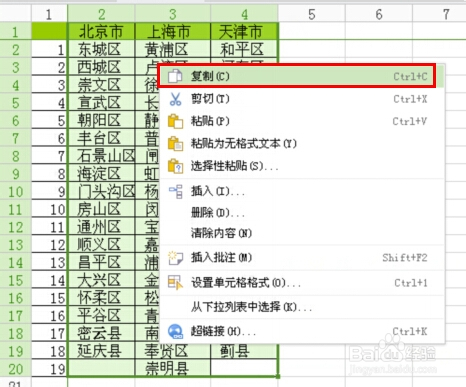Click the format cells icon

point(175,283)
